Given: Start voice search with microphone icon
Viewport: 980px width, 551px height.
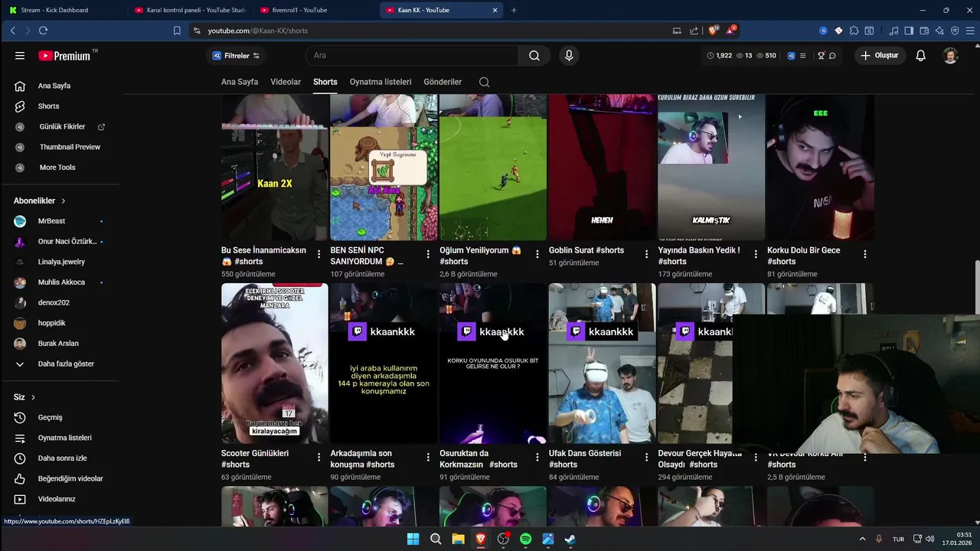Looking at the screenshot, I should (568, 55).
